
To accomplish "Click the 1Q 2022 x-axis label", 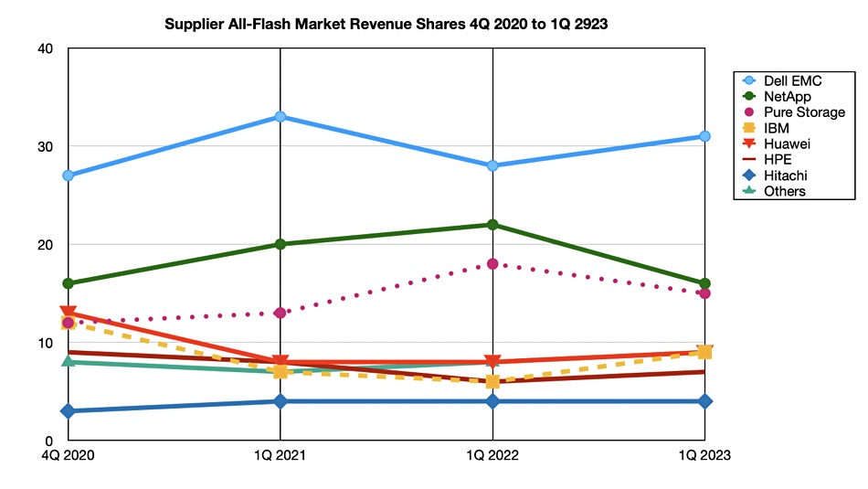I will 493,454.
